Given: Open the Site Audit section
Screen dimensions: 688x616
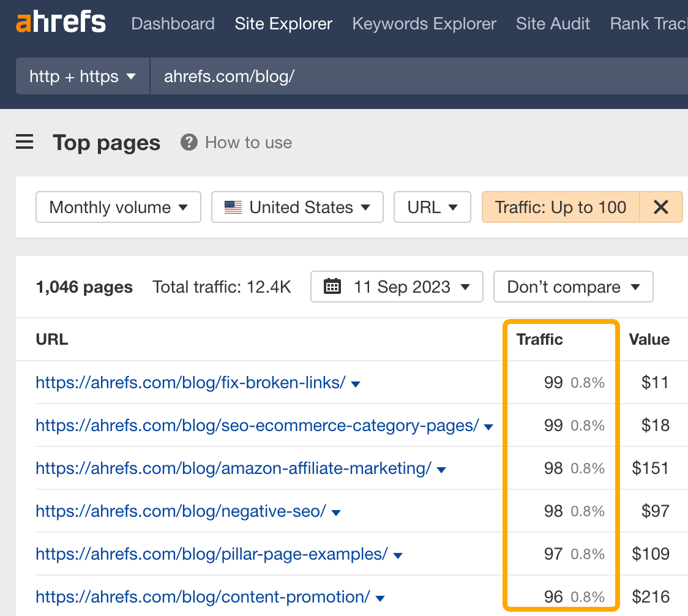Looking at the screenshot, I should 552,23.
